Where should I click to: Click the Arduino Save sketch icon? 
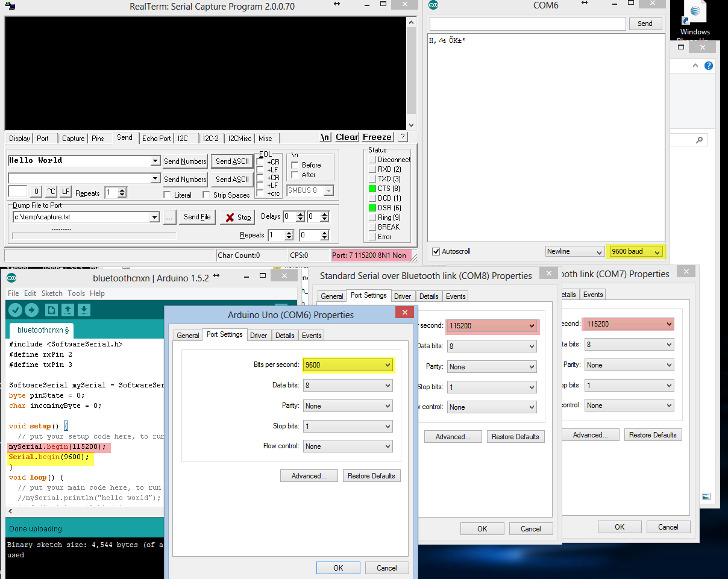84,310
